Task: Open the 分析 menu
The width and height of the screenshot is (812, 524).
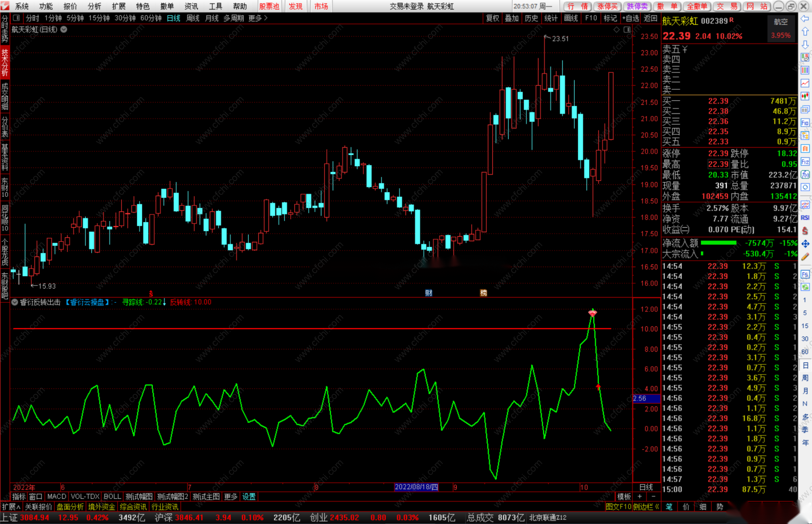Action: (94, 6)
